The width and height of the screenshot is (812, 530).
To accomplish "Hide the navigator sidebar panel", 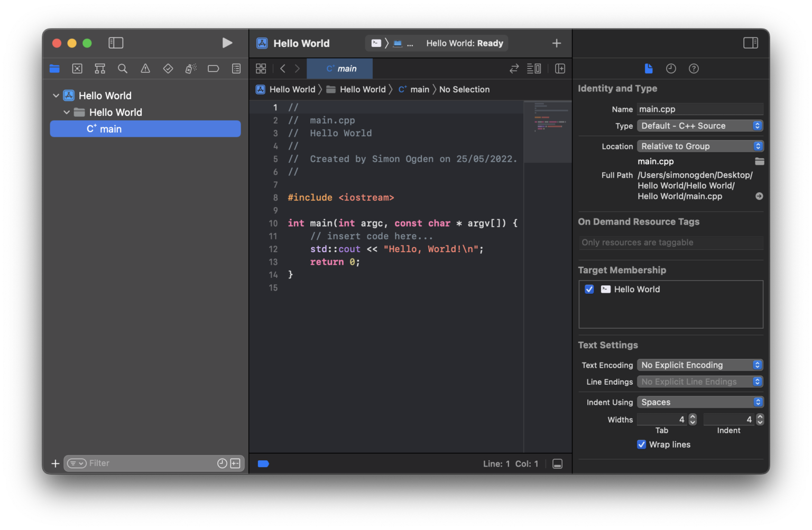I will coord(116,43).
